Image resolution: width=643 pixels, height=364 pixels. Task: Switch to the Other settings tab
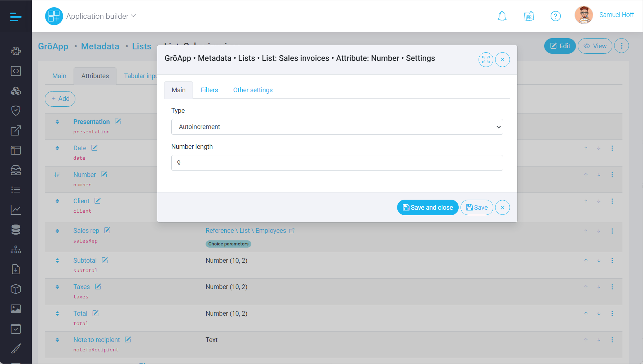click(x=253, y=90)
